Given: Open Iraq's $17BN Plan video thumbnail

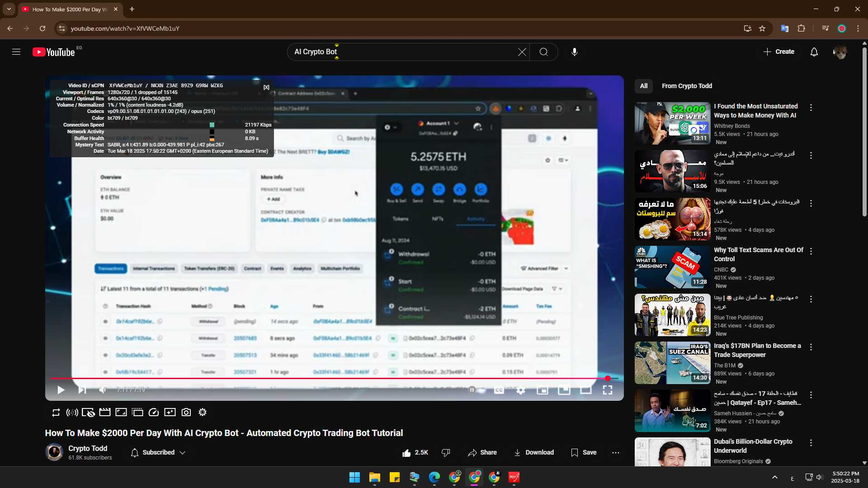Looking at the screenshot, I should click(672, 363).
